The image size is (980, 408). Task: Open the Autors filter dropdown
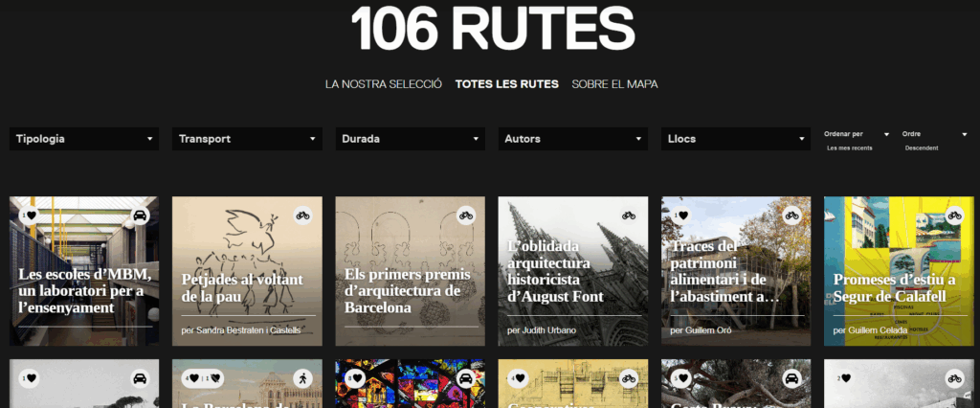572,139
